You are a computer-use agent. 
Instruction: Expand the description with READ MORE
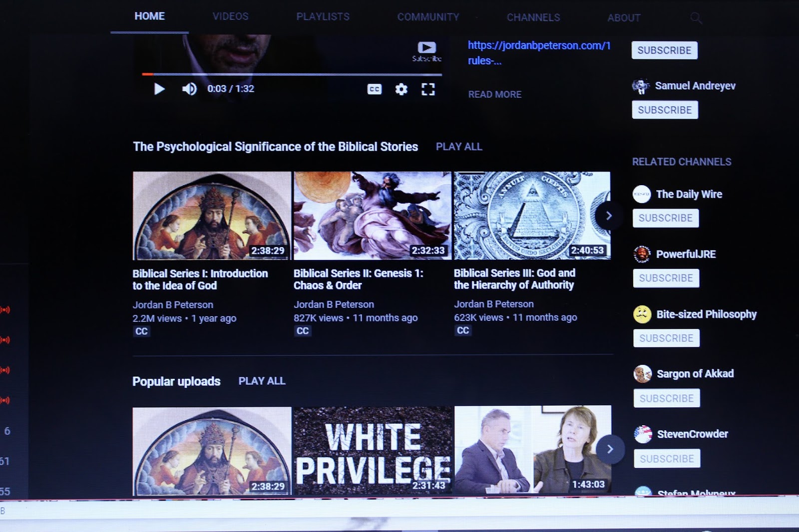(494, 94)
